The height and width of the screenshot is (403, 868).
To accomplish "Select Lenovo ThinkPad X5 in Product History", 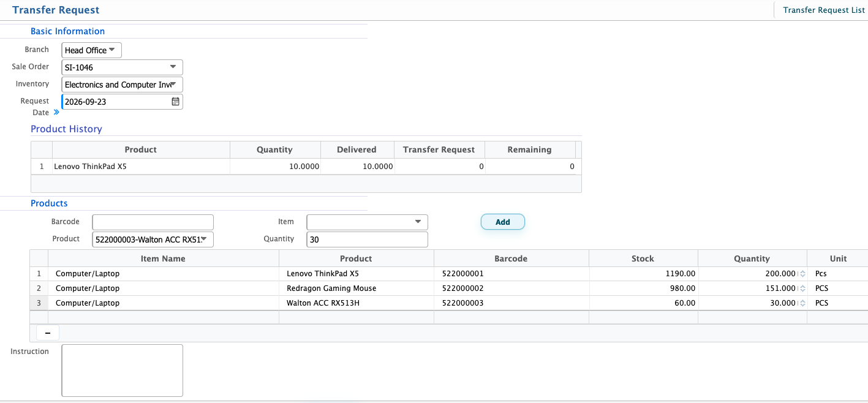I will click(x=141, y=167).
